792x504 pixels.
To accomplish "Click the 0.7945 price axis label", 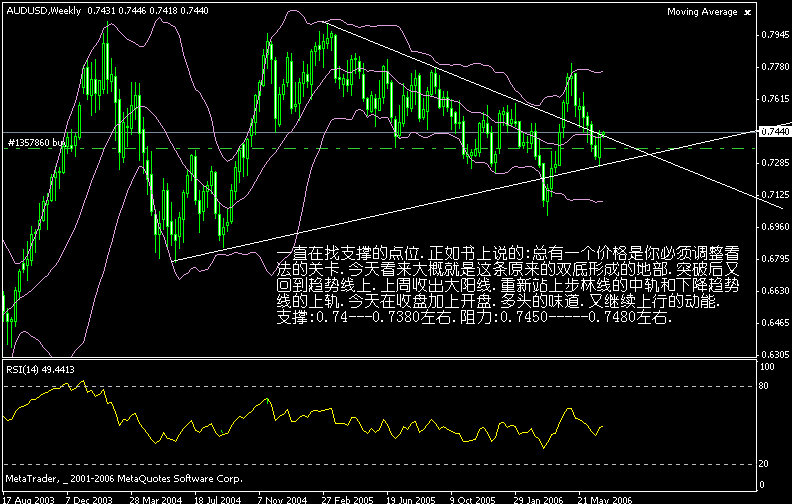I will pos(775,35).
